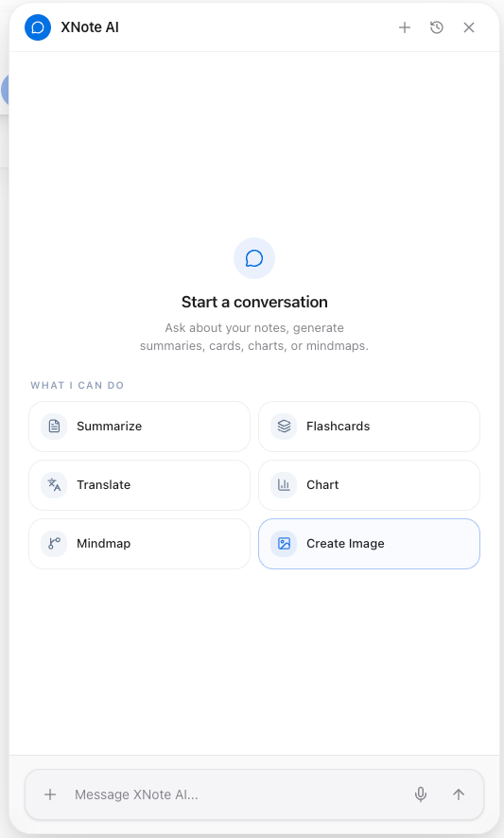Select the Chart suggestion card
This screenshot has height=838, width=504.
pyautogui.click(x=370, y=485)
